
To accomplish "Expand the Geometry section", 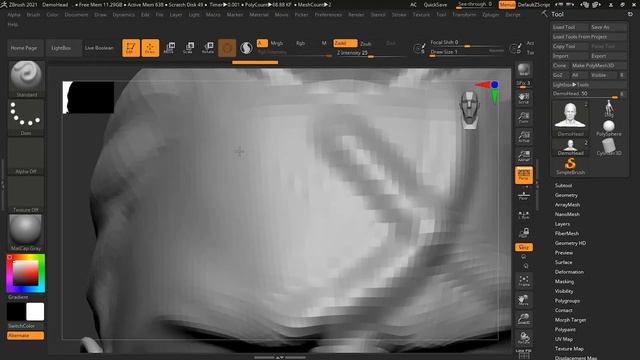I will pos(566,195).
